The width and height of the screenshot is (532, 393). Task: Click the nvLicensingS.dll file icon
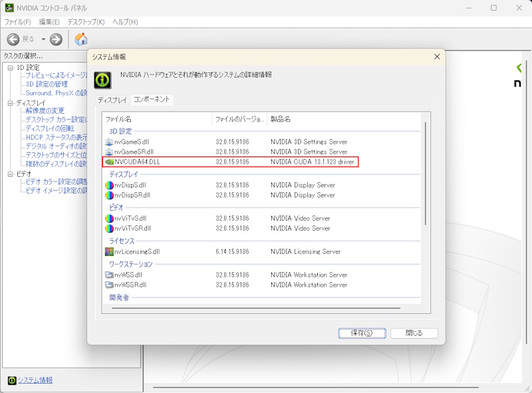coord(109,252)
